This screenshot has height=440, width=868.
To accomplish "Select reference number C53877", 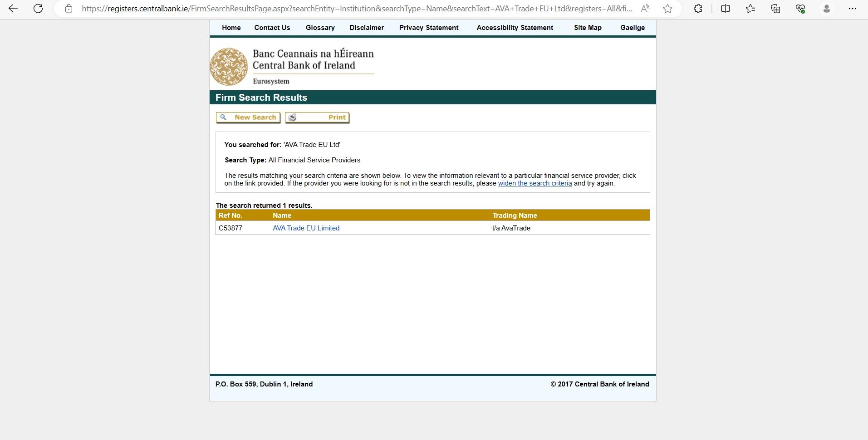I will click(230, 228).
